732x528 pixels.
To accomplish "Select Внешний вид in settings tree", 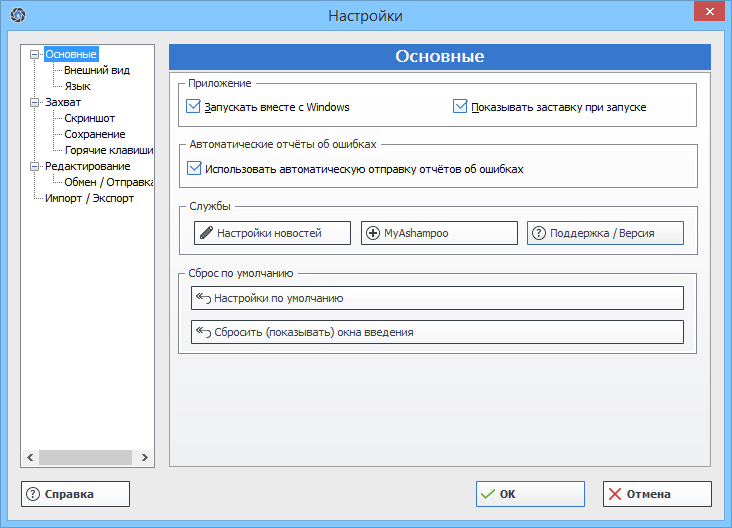I will tap(97, 70).
